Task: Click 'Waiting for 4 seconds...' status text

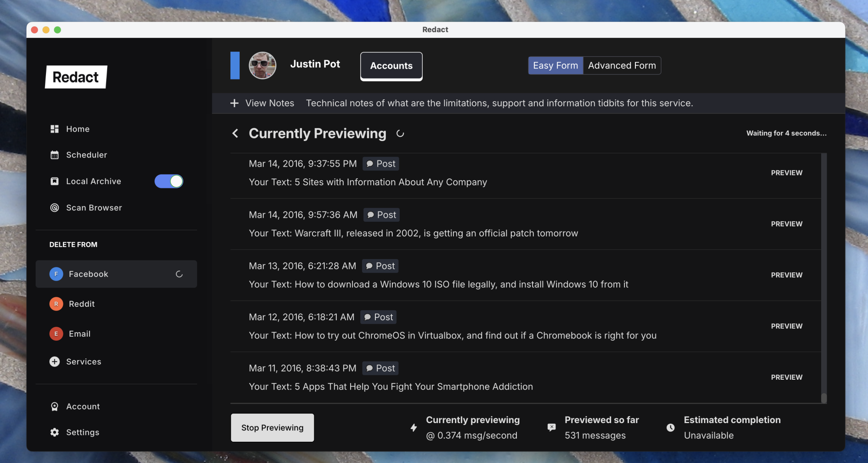Action: tap(786, 133)
